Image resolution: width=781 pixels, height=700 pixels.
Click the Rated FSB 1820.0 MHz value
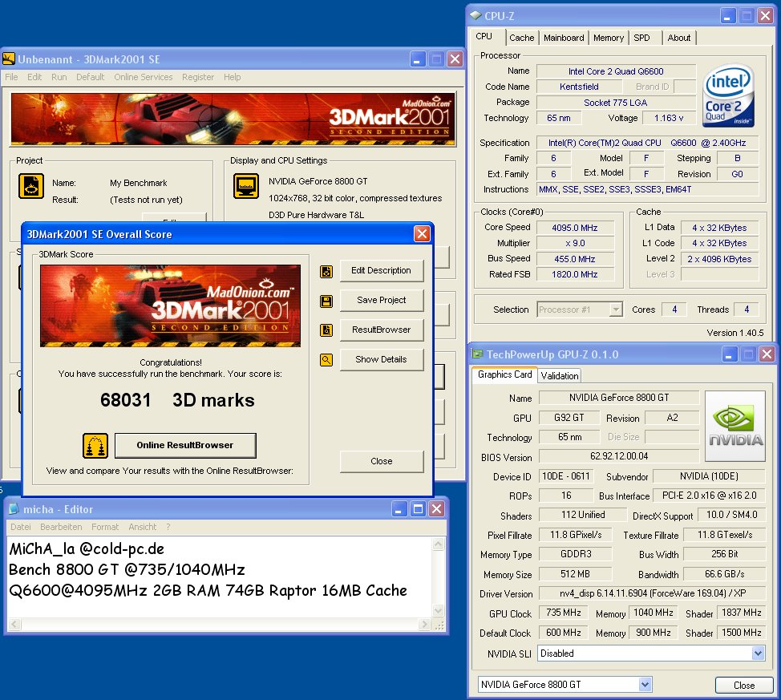coord(575,274)
